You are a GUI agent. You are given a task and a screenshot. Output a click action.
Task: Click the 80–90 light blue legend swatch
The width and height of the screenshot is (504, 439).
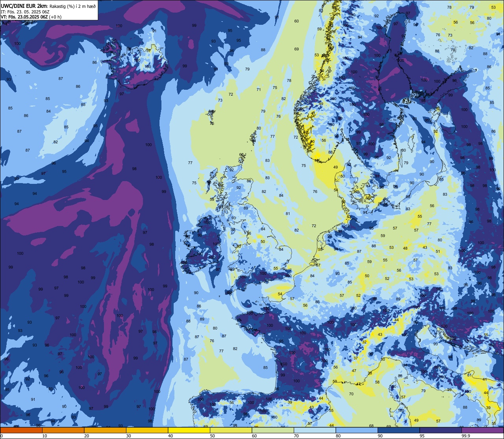357,430
